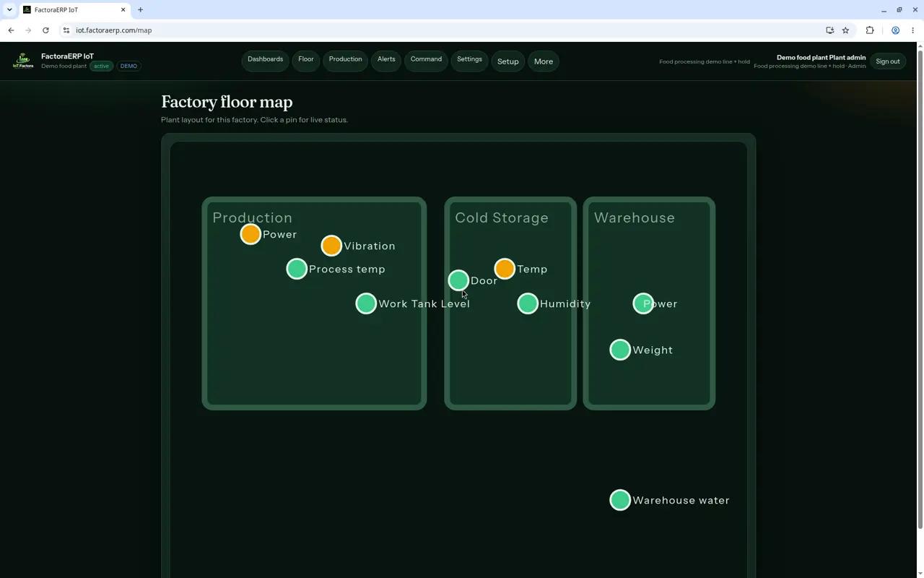Click the page vertical scrollbar

(x=920, y=289)
